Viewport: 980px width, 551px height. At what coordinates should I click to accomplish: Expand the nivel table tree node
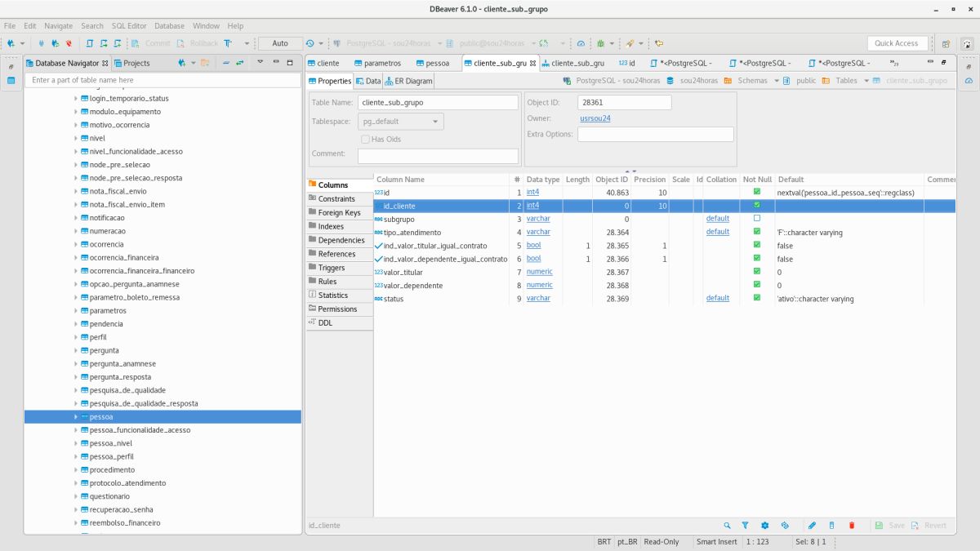76,138
